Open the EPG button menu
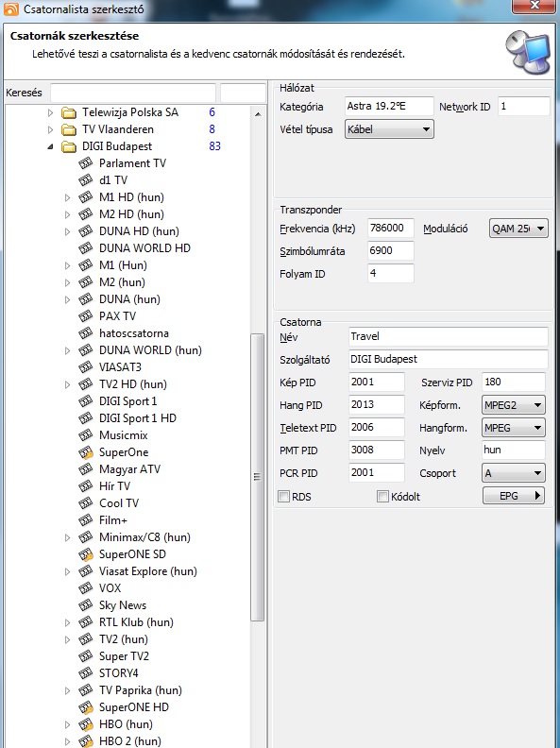Viewport: 560px width, 748px height. pos(513,496)
